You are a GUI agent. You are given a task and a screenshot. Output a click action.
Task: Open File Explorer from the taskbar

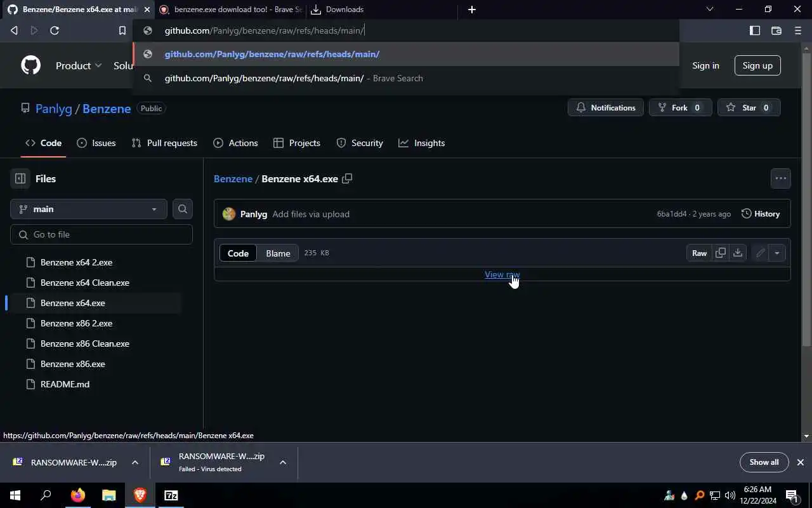[108, 495]
